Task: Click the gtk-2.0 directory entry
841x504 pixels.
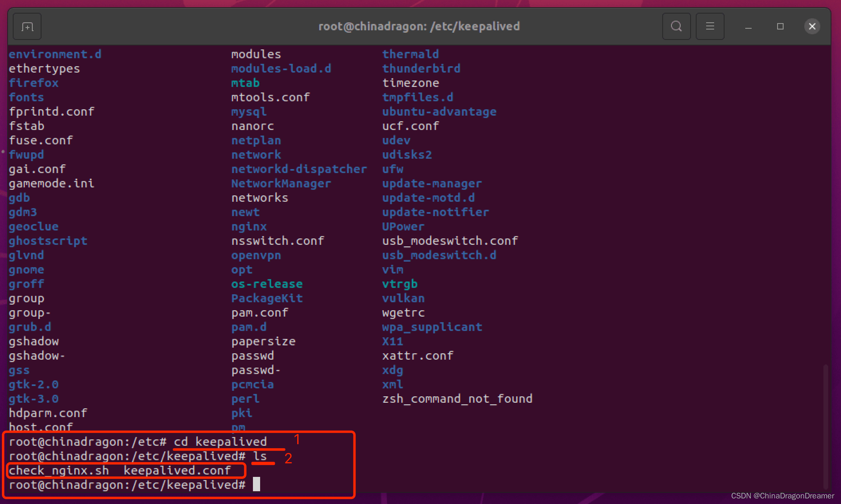Action: pyautogui.click(x=34, y=384)
